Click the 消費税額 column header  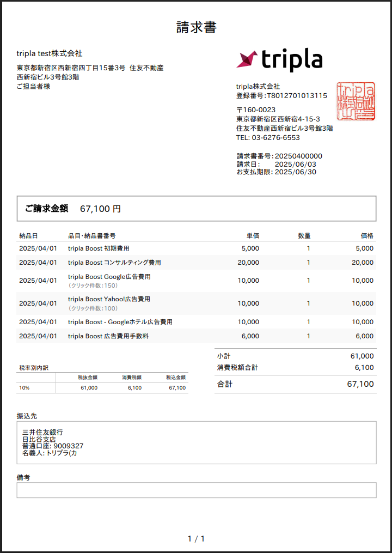pos(132,378)
